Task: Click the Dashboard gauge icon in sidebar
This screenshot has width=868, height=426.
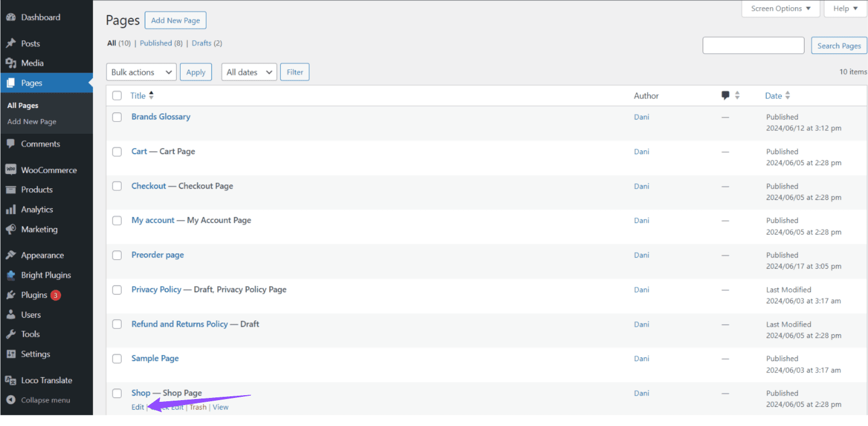Action: pos(11,18)
